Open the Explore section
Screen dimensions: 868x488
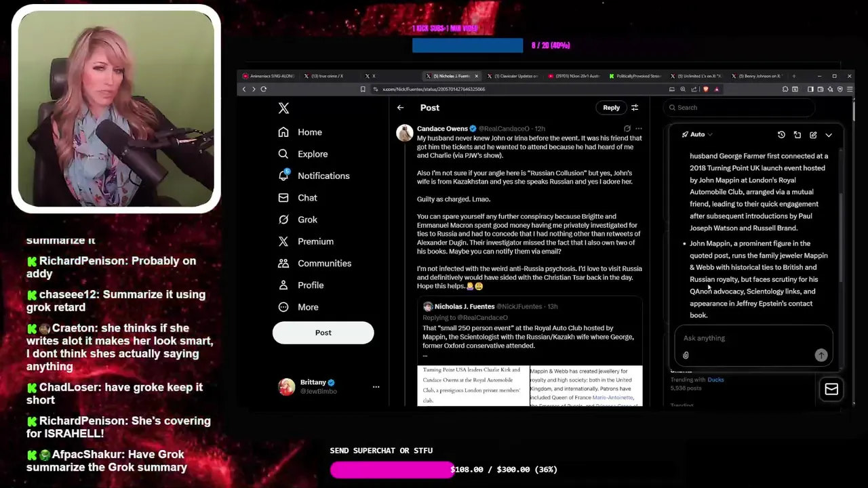(303, 154)
